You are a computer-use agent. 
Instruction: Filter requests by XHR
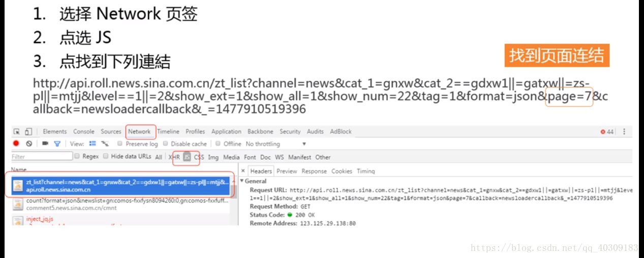point(174,157)
